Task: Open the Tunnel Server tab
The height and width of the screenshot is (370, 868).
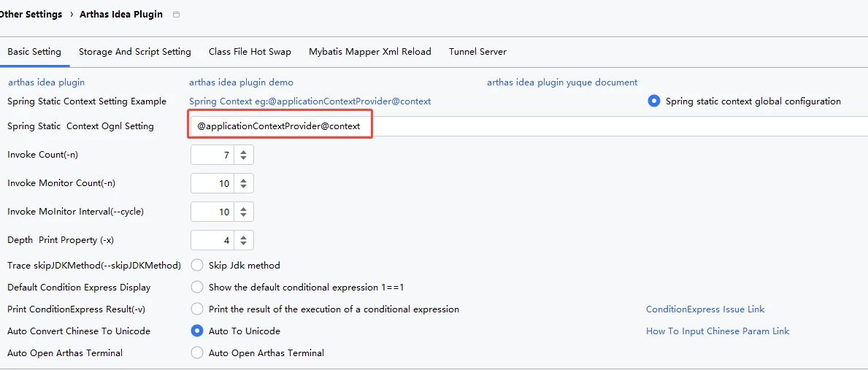Action: click(x=477, y=52)
